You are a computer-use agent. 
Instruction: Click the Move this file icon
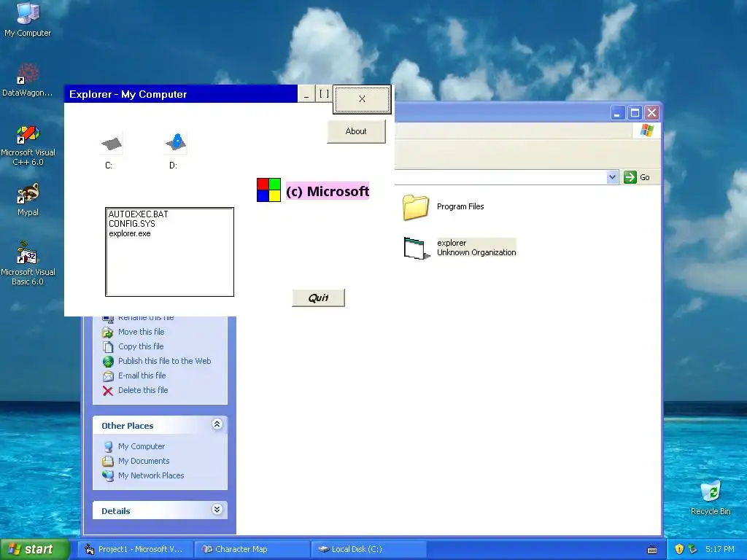pyautogui.click(x=108, y=332)
